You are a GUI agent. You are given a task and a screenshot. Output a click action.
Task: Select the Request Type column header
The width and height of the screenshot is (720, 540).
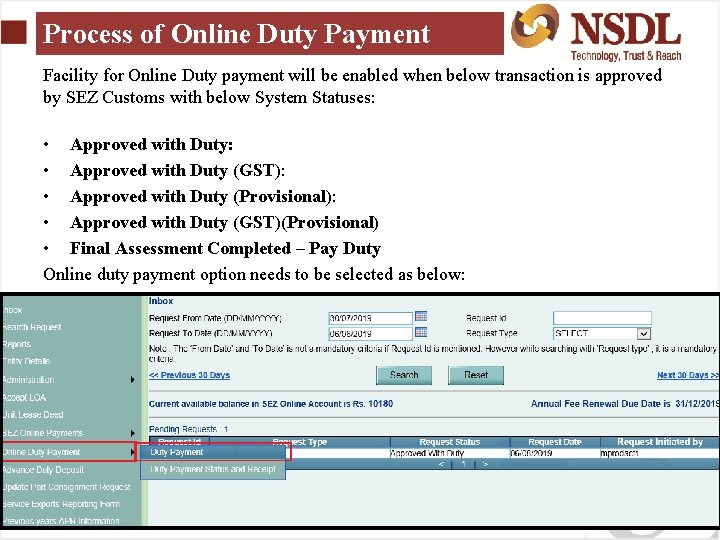(x=299, y=442)
